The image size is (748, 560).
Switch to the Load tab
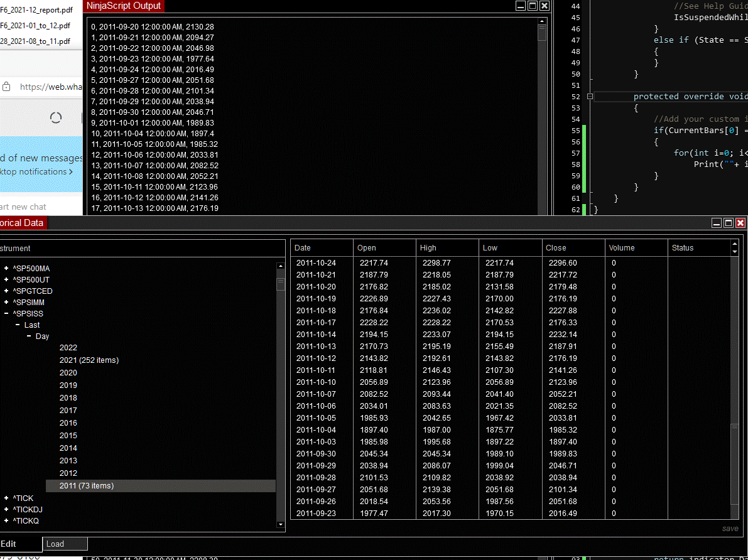[x=65, y=544]
